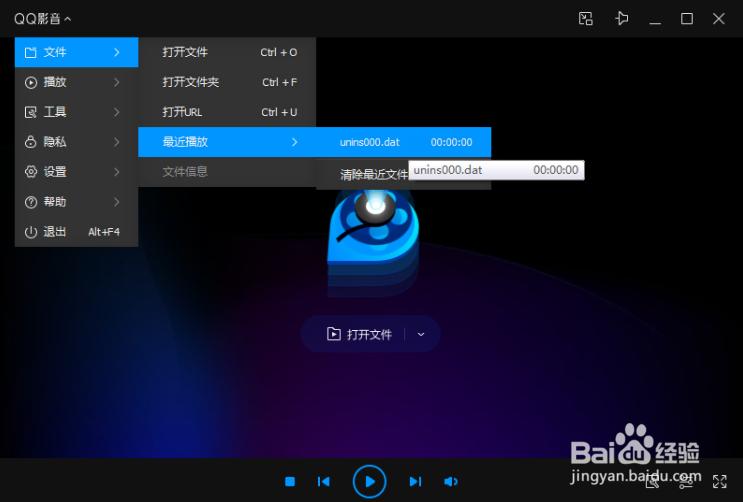Click the question-mark icon beside 帮助

tap(31, 202)
